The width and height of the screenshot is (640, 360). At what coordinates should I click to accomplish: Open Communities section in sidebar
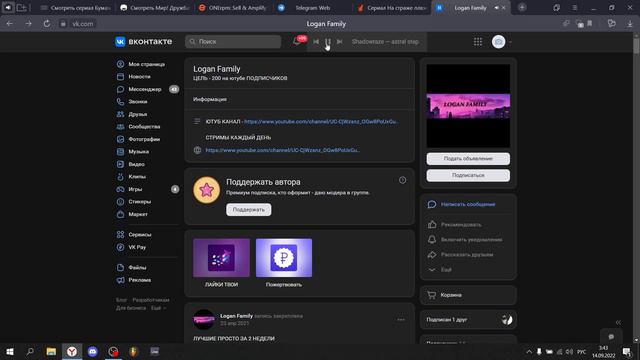coord(138,127)
